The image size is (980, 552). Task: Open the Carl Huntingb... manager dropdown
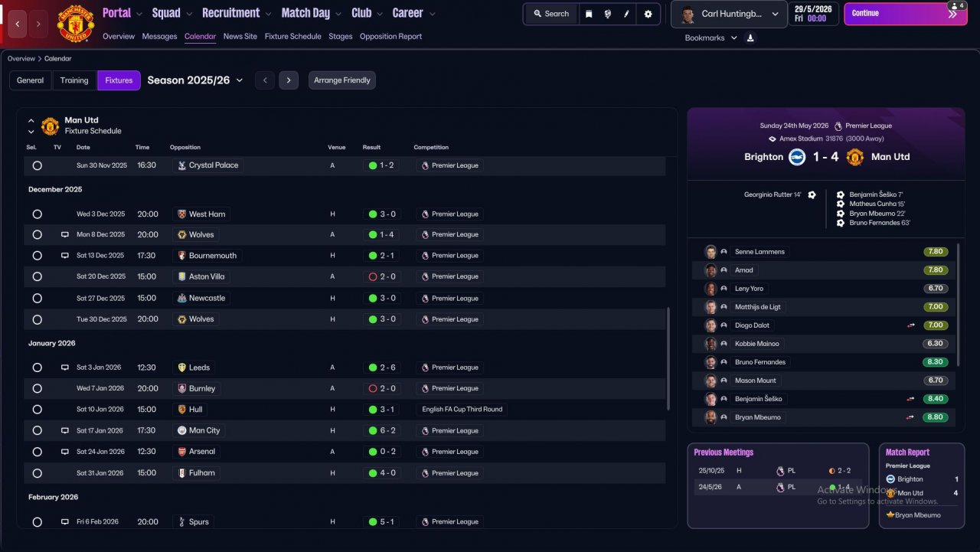tap(729, 15)
